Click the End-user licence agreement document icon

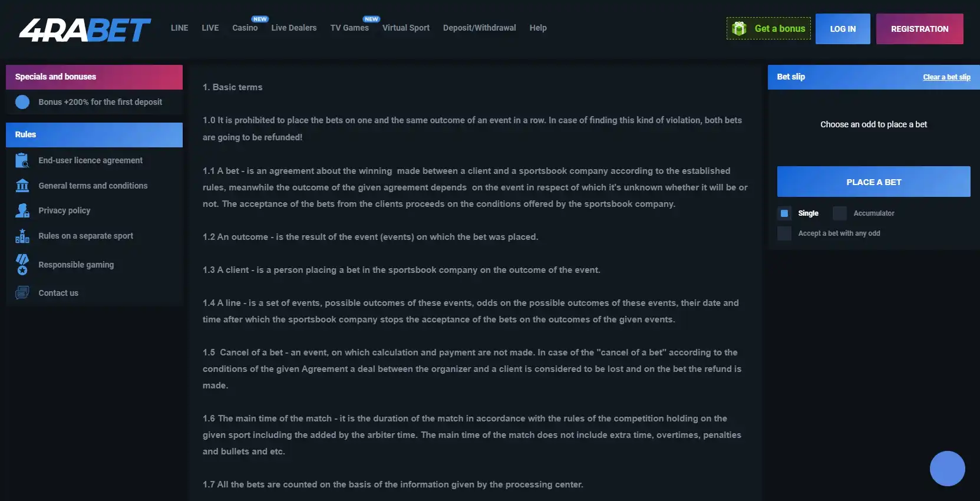pos(22,160)
